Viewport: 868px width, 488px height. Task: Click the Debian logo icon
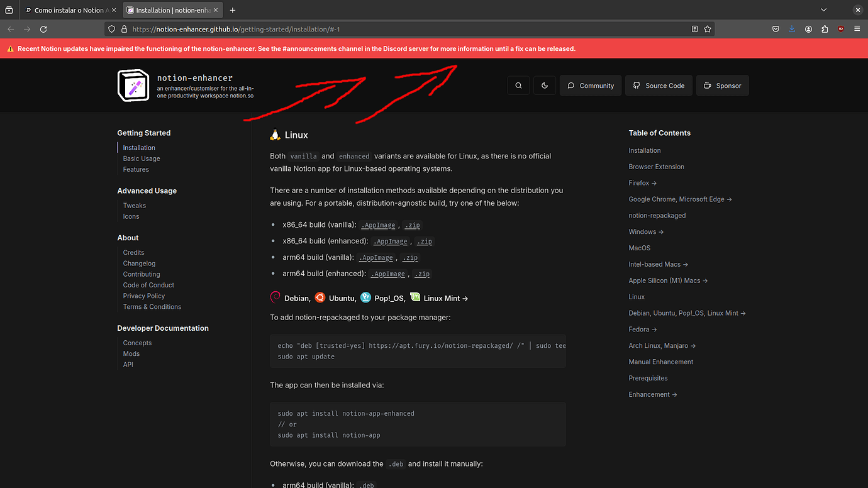tap(275, 297)
